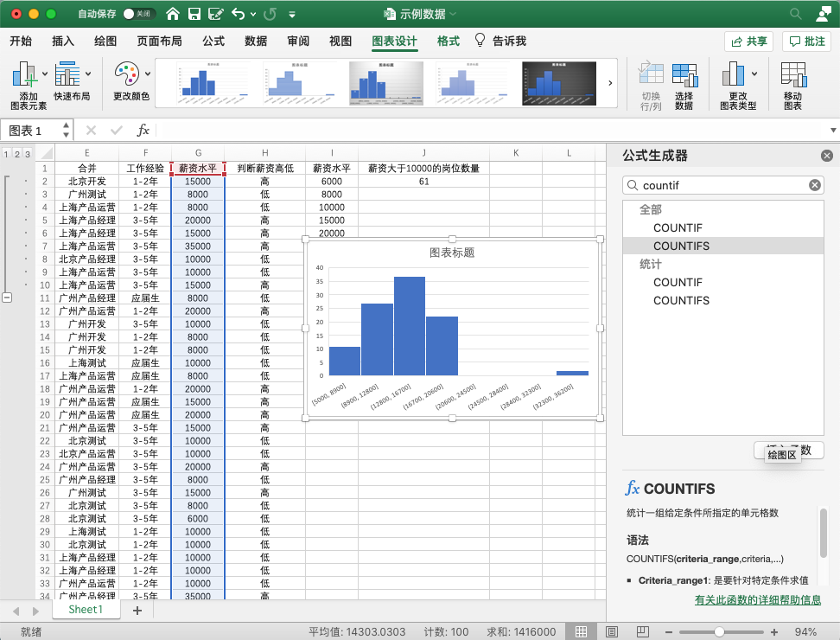Expand the chart styles gallery arrow
Viewport: 840px width, 640px height.
pos(611,83)
